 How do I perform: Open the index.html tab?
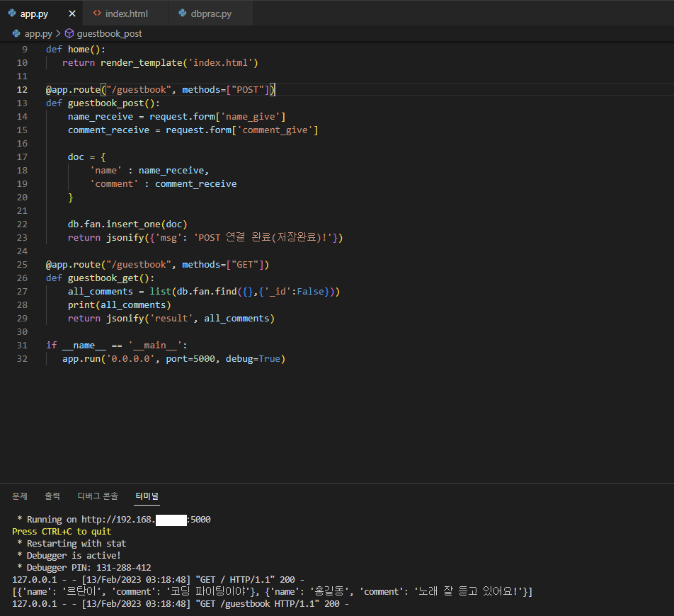pos(126,13)
